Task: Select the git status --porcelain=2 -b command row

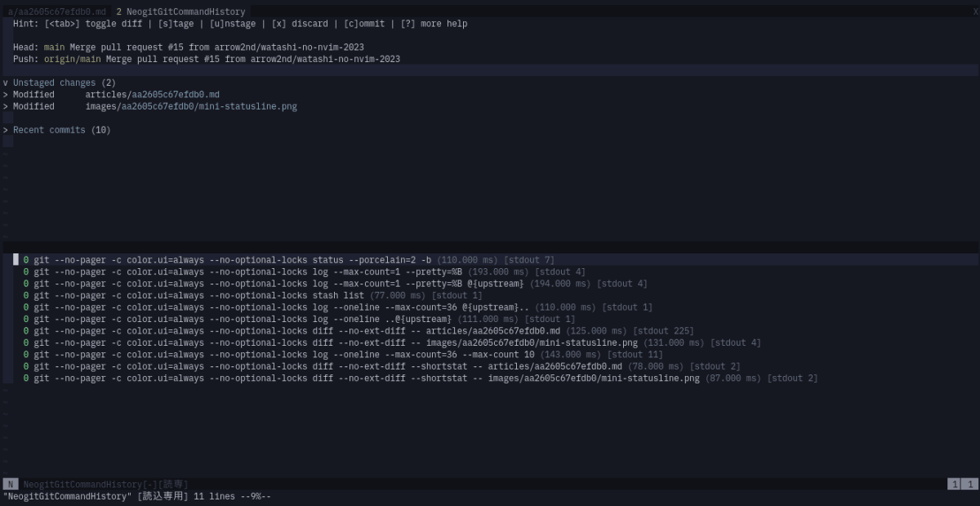Action: pyautogui.click(x=289, y=260)
